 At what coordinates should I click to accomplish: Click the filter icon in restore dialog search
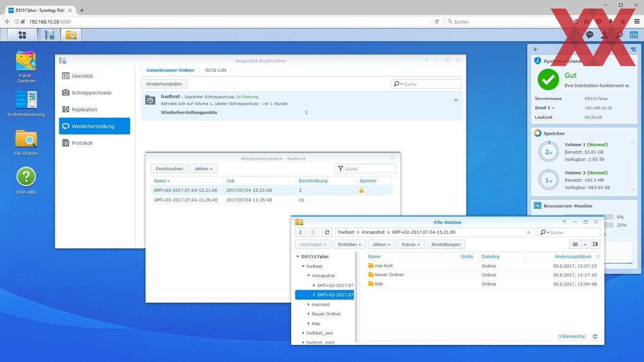click(340, 169)
